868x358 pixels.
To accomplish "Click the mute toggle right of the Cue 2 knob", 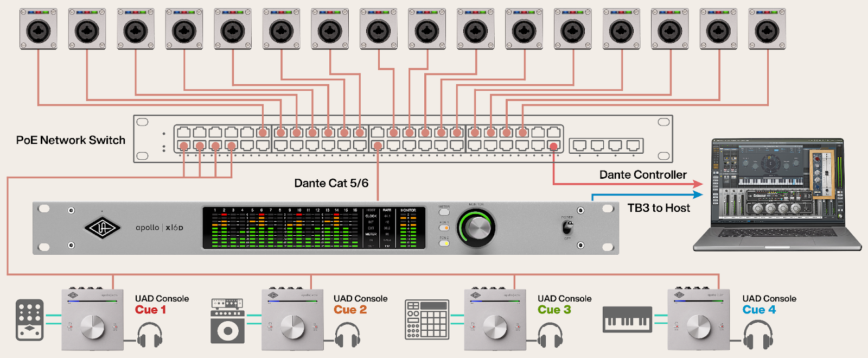I will (x=315, y=326).
